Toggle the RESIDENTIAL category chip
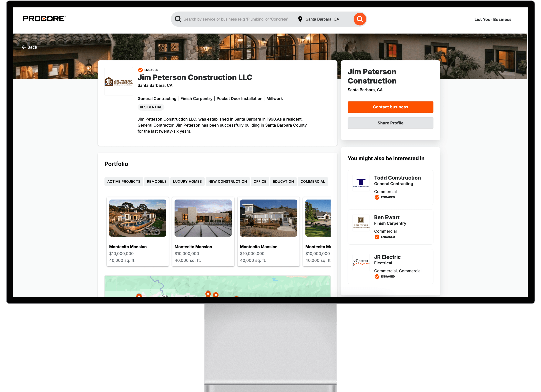 151,107
